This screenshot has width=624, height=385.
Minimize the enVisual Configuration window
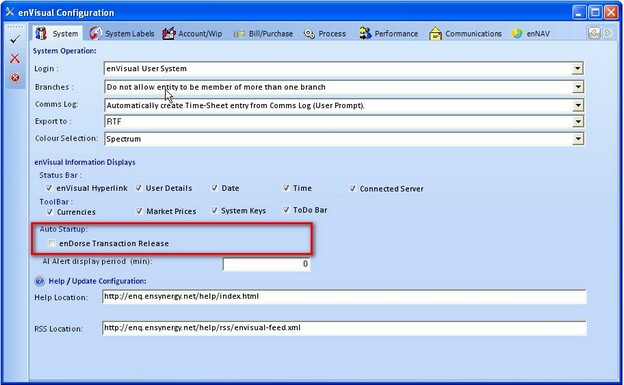(579, 12)
